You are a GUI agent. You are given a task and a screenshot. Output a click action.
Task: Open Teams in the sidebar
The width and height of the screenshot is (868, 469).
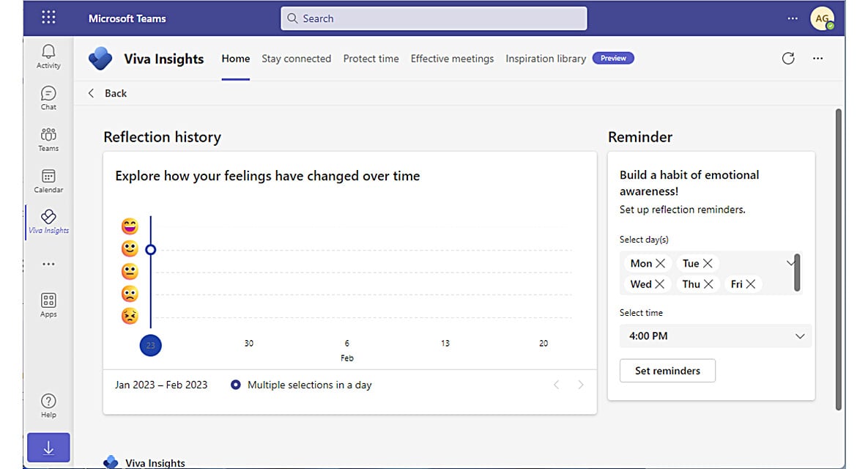pyautogui.click(x=49, y=139)
